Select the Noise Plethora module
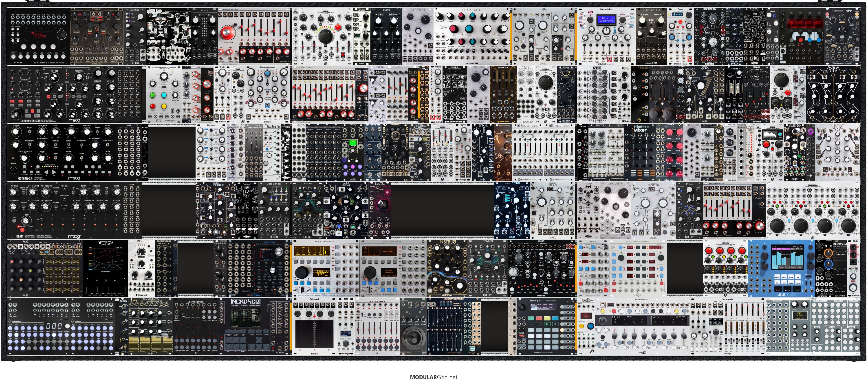 point(710,36)
